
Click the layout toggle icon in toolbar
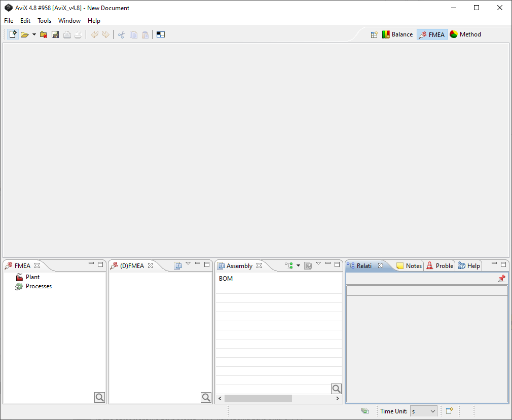[161, 34]
